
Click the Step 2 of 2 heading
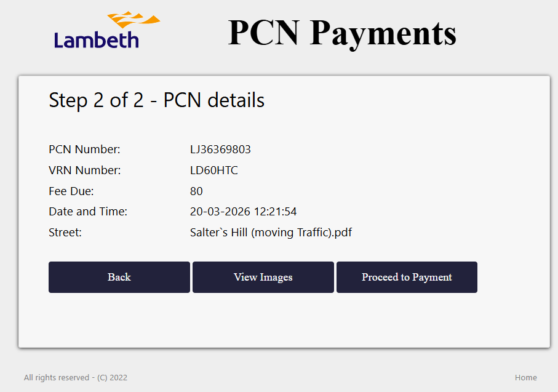[156, 100]
